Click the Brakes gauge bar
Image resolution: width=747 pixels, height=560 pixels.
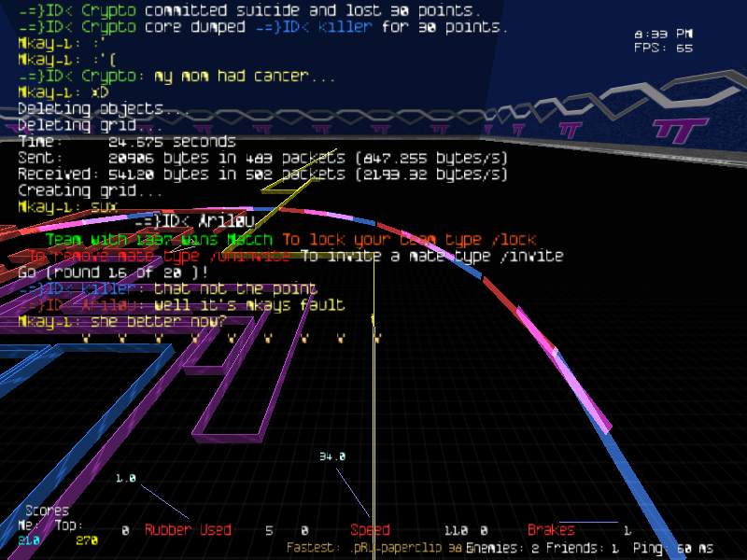588,522
